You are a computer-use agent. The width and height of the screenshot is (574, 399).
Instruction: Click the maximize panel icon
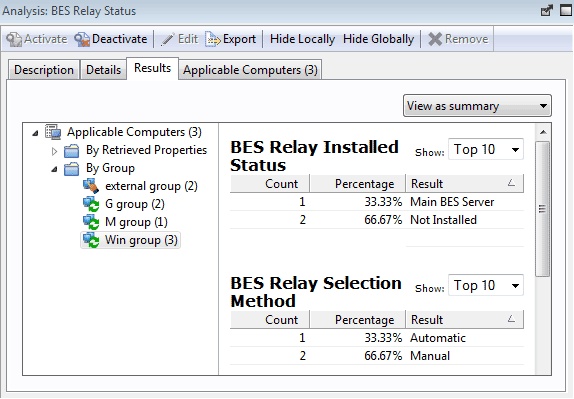(x=566, y=11)
